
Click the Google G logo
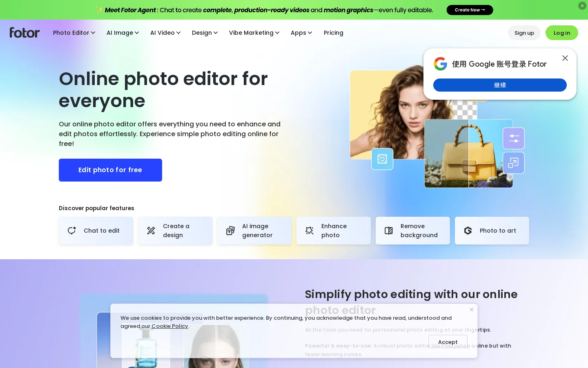(441, 64)
